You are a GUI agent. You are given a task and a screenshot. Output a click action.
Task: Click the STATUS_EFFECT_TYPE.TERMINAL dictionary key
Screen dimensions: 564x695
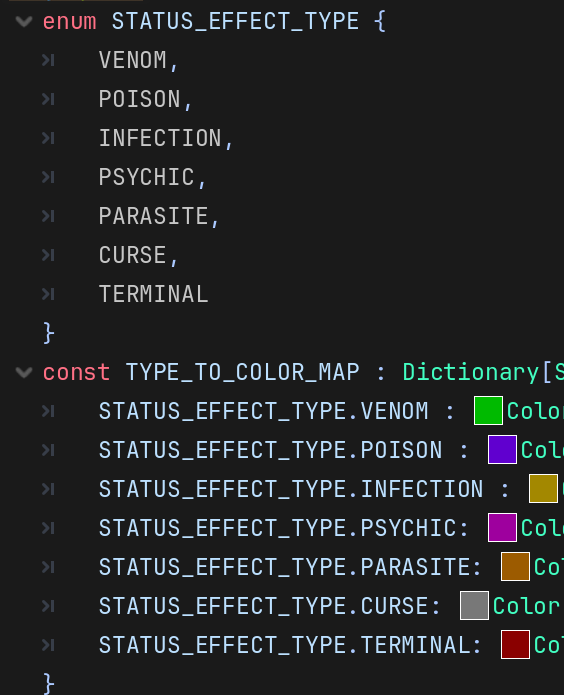click(x=284, y=645)
